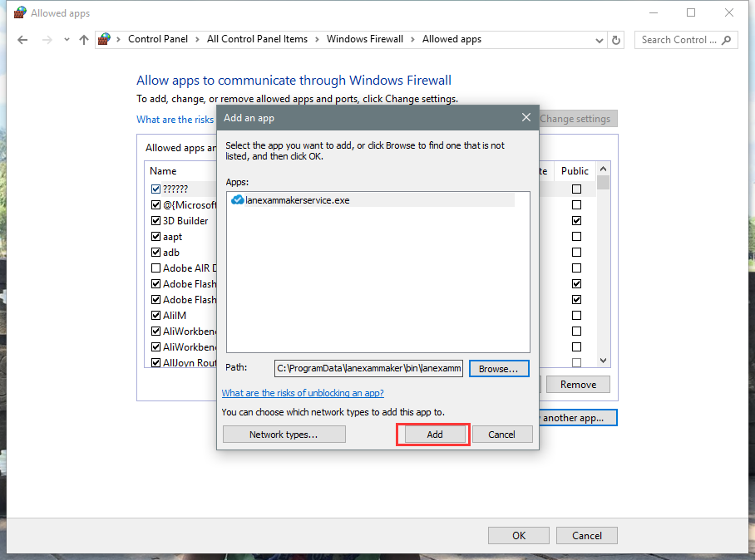
Task: Go up one level with the Up arrow
Action: [x=84, y=40]
